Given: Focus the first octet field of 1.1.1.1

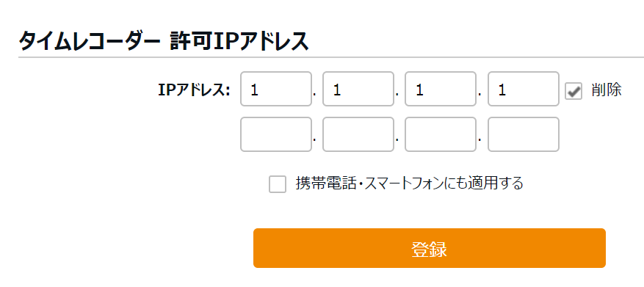Looking at the screenshot, I should tap(276, 89).
